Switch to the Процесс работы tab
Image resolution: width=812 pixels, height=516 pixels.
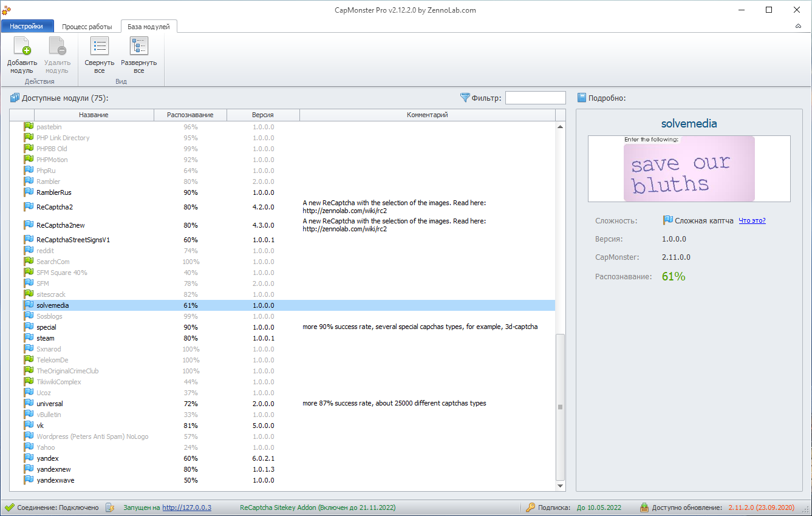(87, 27)
